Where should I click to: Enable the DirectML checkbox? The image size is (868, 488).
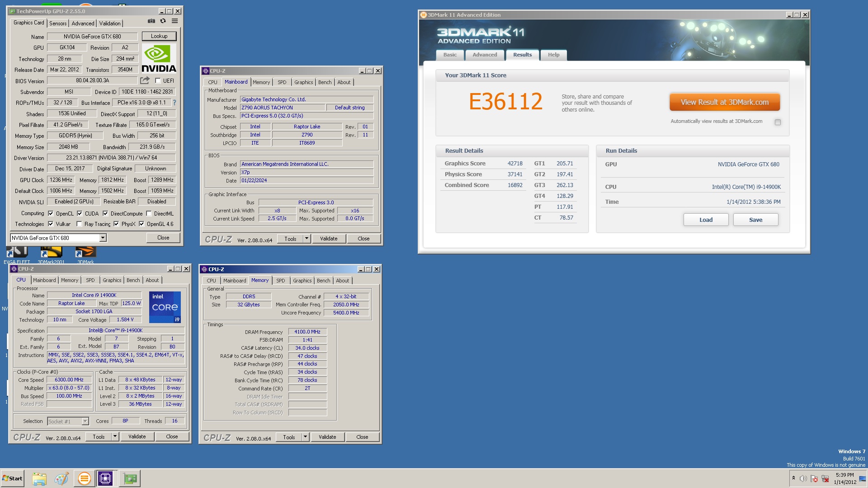(149, 214)
